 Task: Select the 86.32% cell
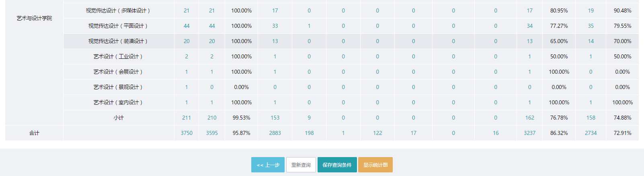pyautogui.click(x=559, y=133)
